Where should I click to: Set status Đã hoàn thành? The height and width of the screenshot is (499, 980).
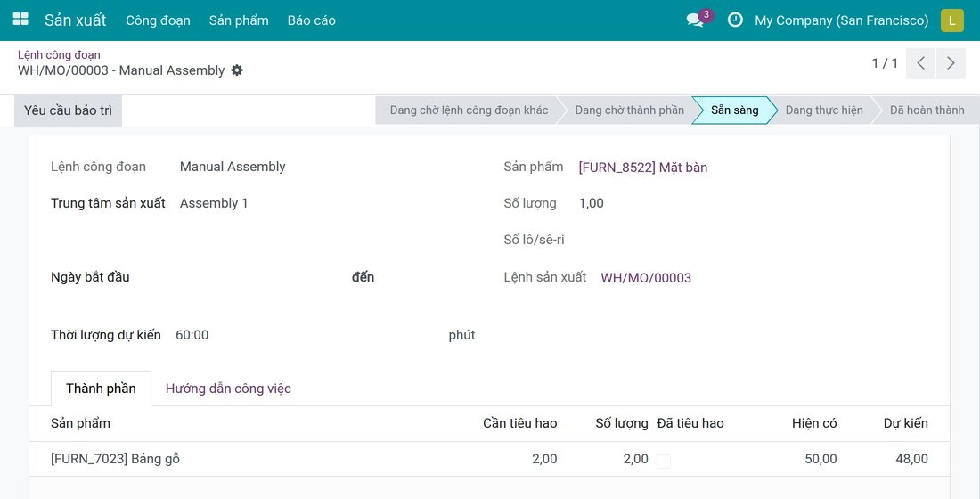[927, 110]
